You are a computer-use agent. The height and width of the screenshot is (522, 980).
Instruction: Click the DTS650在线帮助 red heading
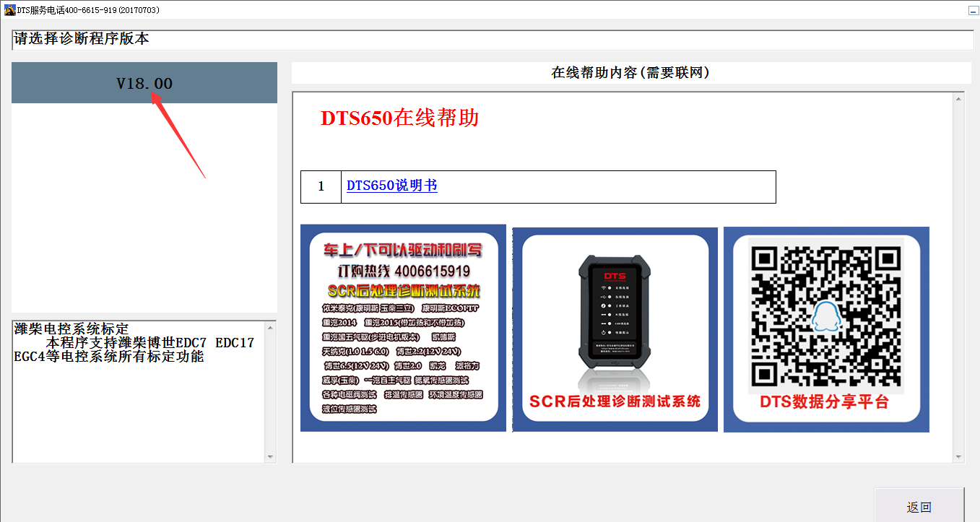point(399,118)
